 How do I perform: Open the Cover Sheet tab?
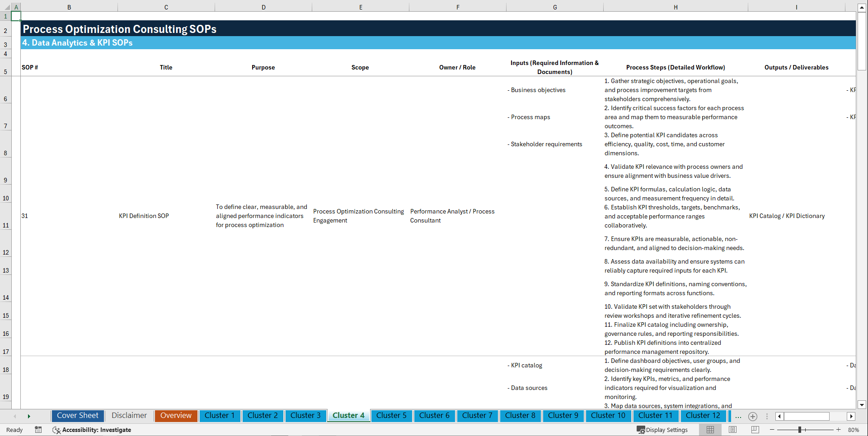[78, 416]
